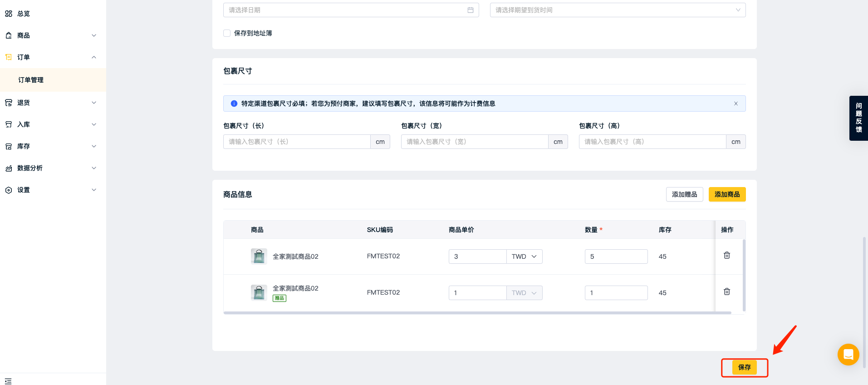
Task: Collapse the sidebar using bottom menu icon
Action: pyautogui.click(x=8, y=381)
